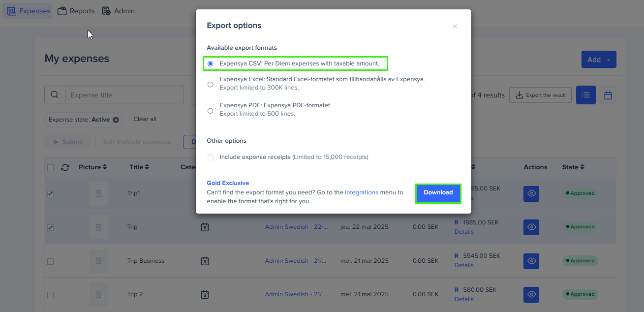Open the Trip1 receipt thumbnail
The image size is (644, 312).
(98, 193)
